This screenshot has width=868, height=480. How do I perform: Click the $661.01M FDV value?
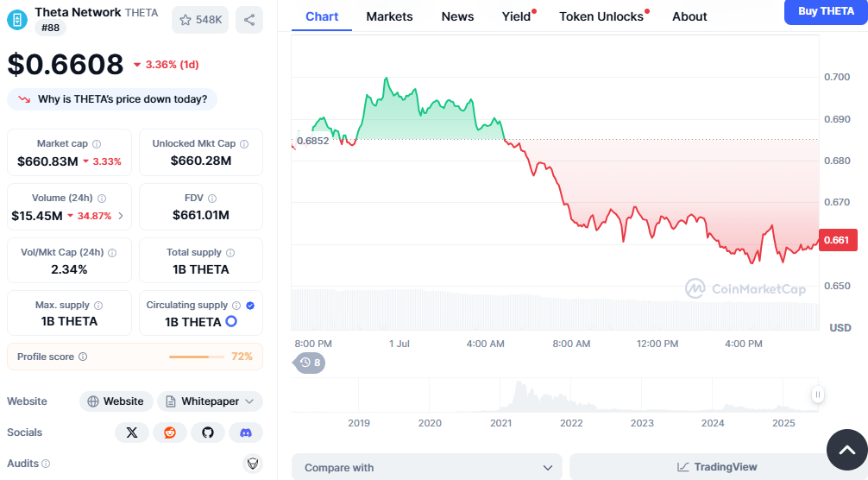pyautogui.click(x=201, y=215)
